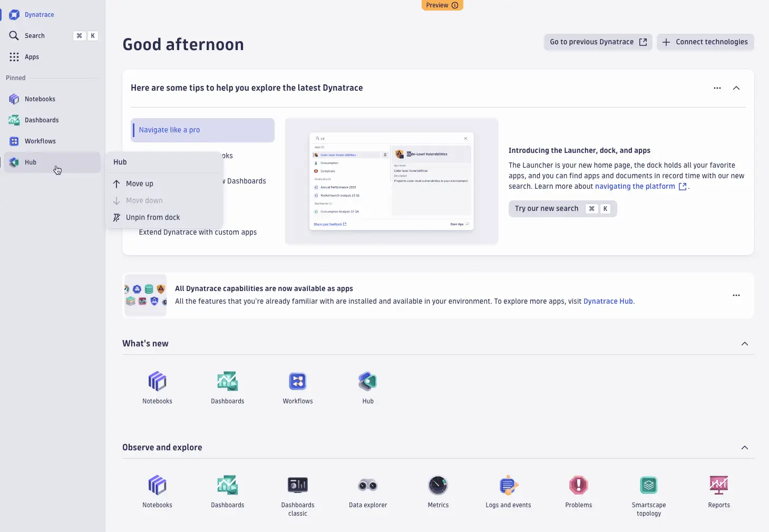The image size is (769, 532).
Task: Click the Preview info icon
Action: [455, 5]
